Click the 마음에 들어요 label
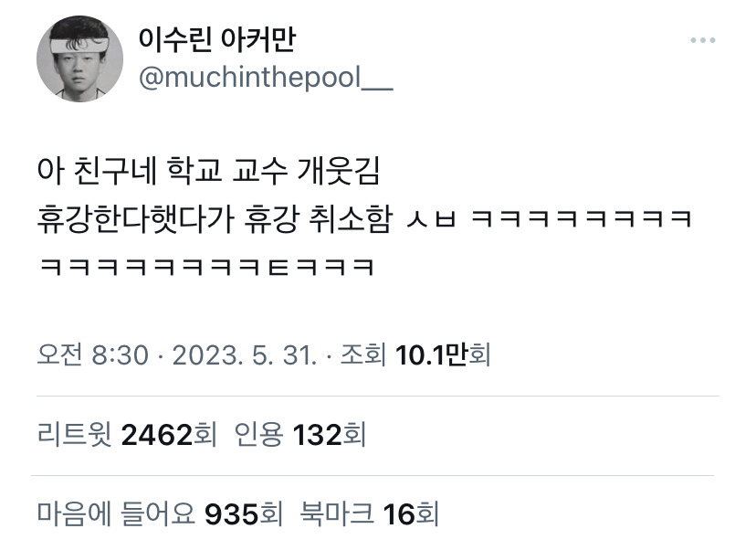Screen dimensions: 756x550 [116, 513]
